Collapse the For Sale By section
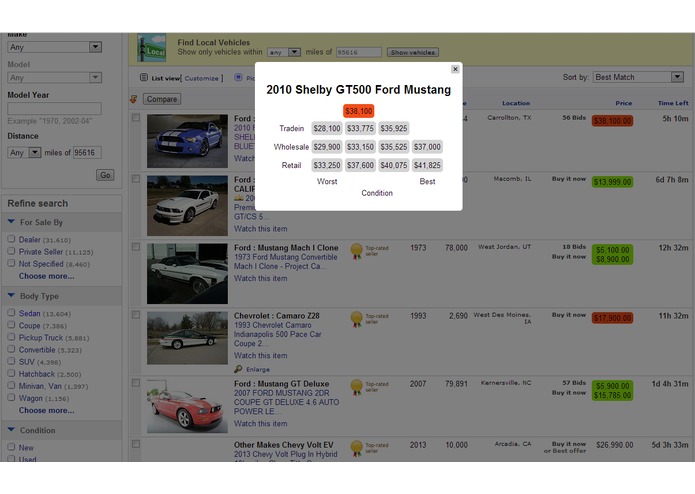Viewport: 695px width, 494px height. 12,222
